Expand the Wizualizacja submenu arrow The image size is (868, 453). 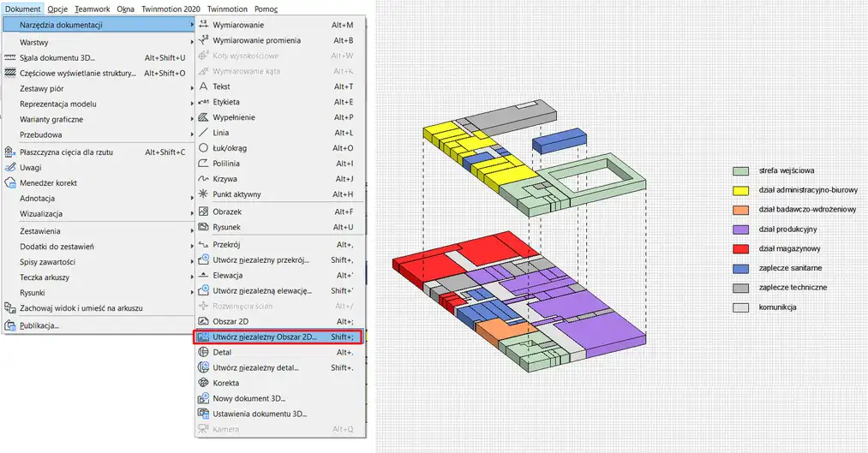[192, 213]
